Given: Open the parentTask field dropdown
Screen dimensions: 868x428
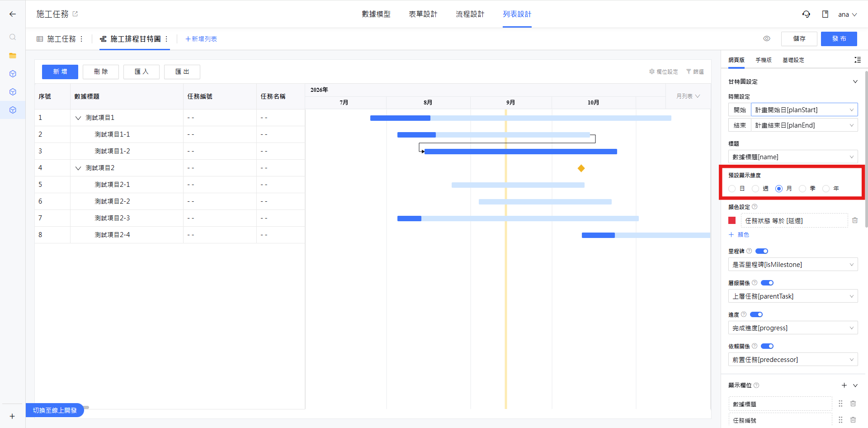Looking at the screenshot, I should click(x=793, y=296).
